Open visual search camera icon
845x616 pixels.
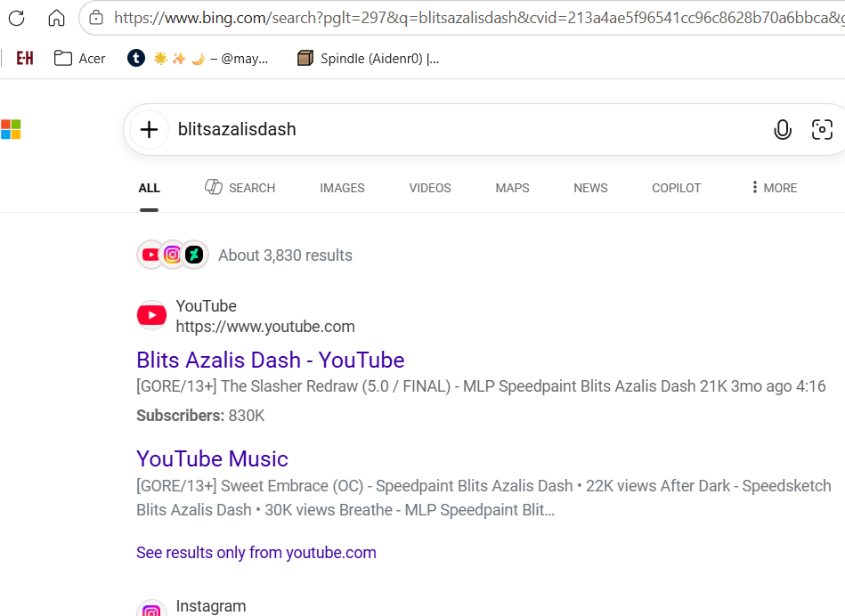pos(822,129)
